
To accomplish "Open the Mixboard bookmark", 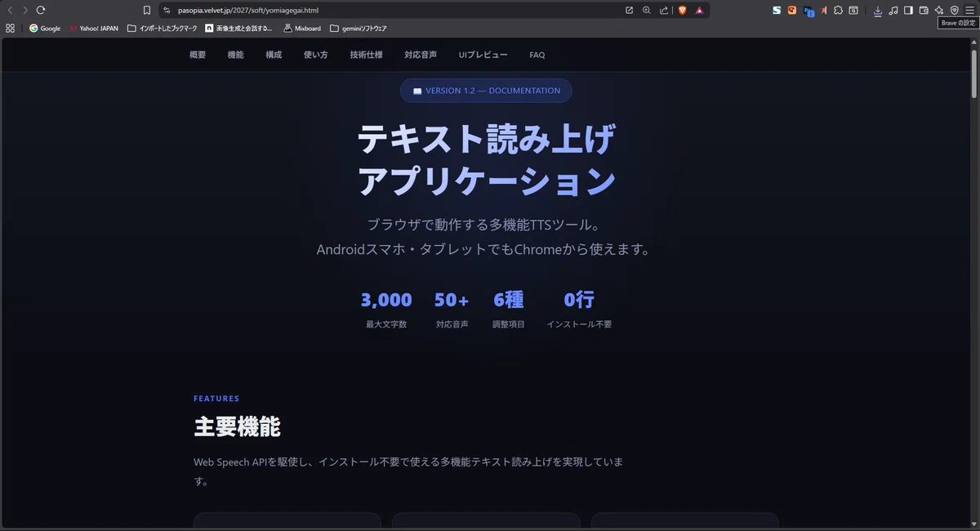I will click(x=302, y=28).
